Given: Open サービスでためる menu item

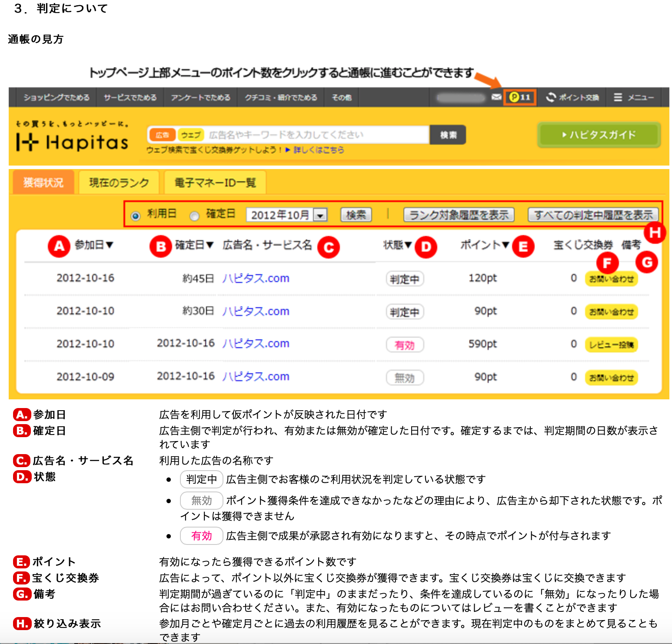Looking at the screenshot, I should [x=130, y=97].
